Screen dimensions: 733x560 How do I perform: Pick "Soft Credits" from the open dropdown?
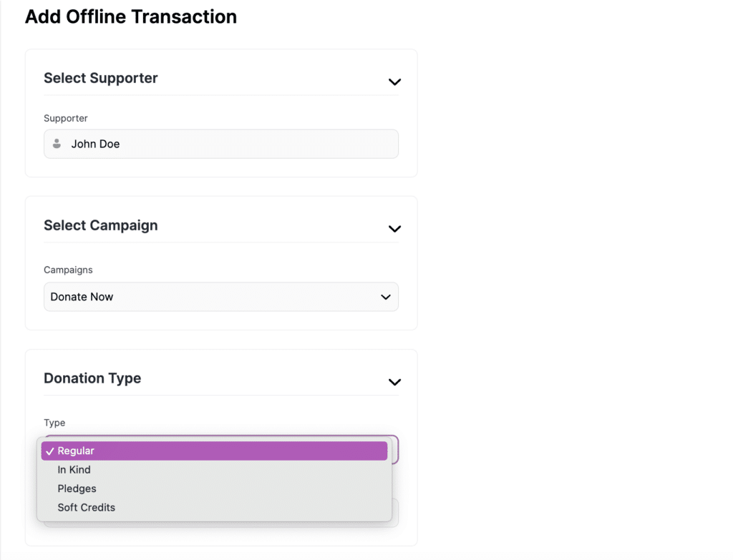tap(86, 507)
